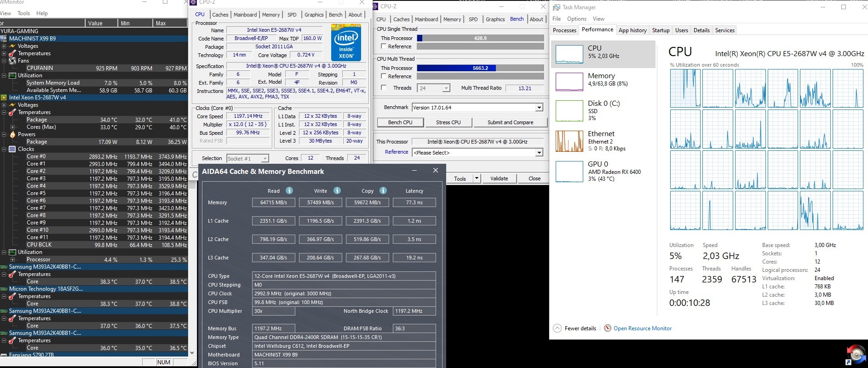
Task: Click the Fewer details chevron icon
Action: pos(557,328)
